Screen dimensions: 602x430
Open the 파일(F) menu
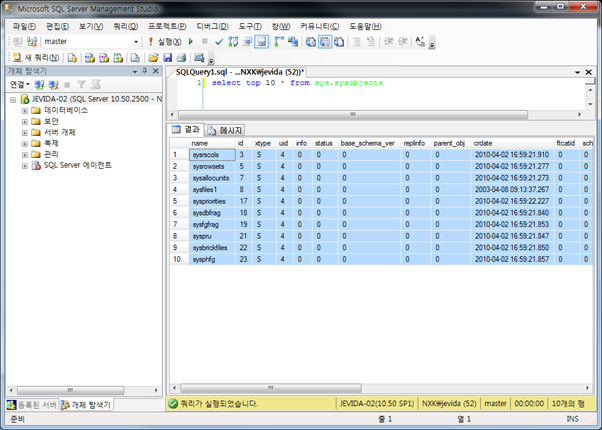coord(24,26)
